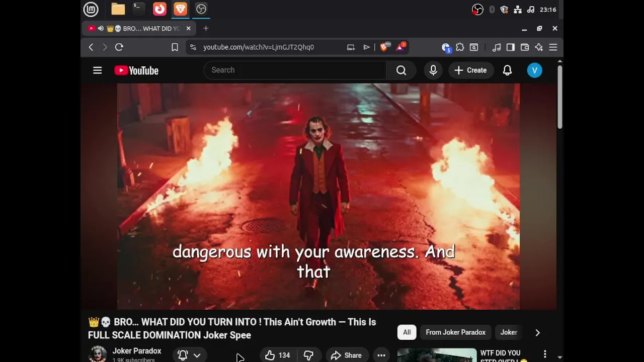The width and height of the screenshot is (644, 362).
Task: Click the page vertical scrollbar thumb
Action: pyautogui.click(x=559, y=97)
